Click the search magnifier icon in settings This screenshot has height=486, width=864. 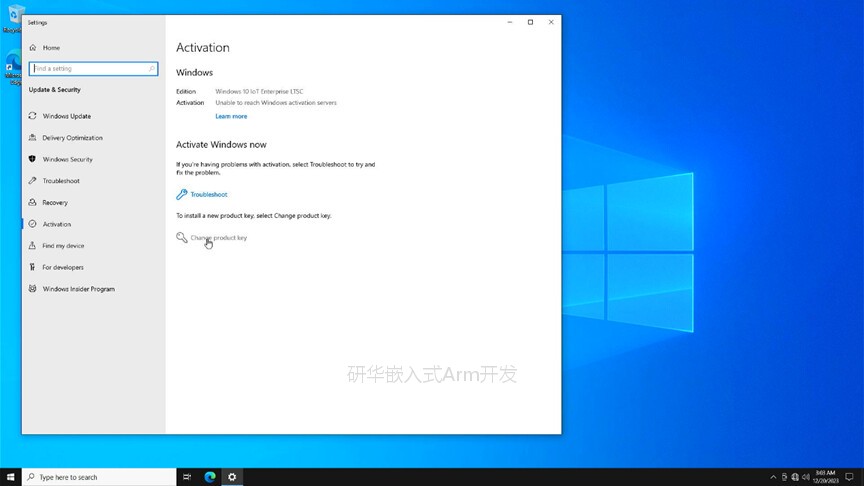[x=152, y=69]
